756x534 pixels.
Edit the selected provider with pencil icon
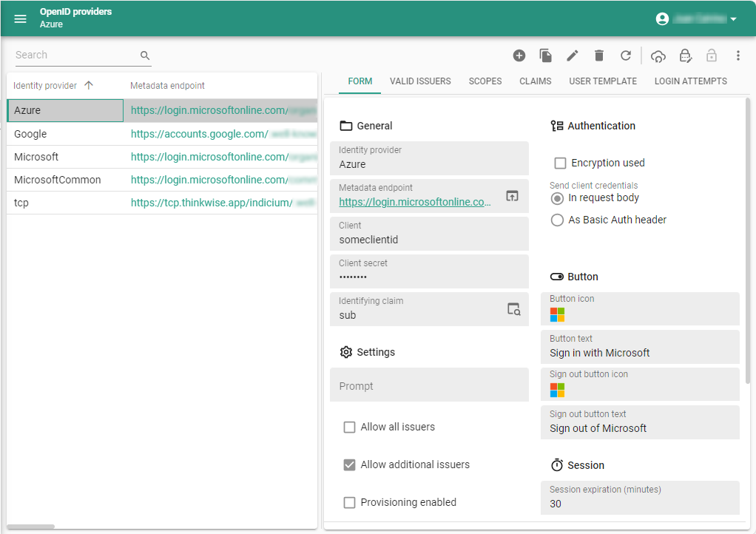pyautogui.click(x=573, y=55)
